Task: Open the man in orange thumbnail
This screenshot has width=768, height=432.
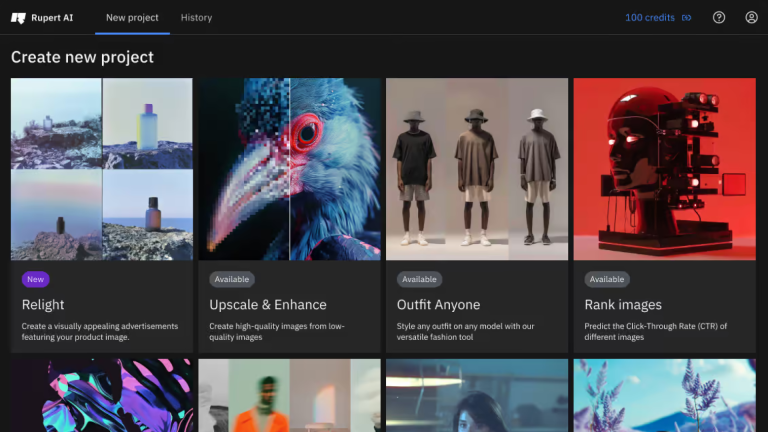Action: [x=289, y=396]
